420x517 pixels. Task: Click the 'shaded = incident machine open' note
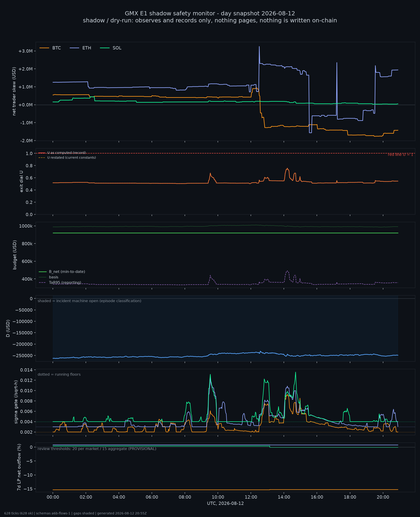tap(89, 301)
